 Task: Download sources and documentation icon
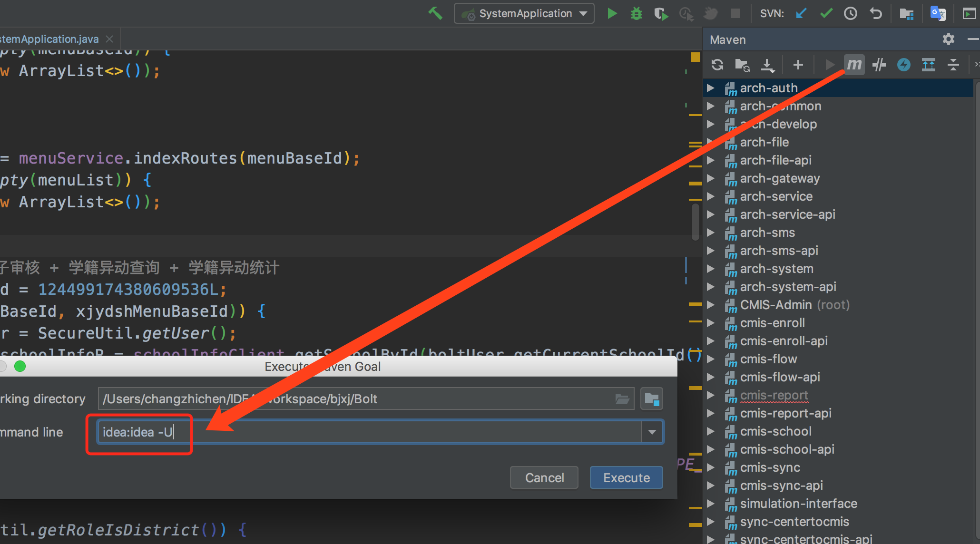767,65
